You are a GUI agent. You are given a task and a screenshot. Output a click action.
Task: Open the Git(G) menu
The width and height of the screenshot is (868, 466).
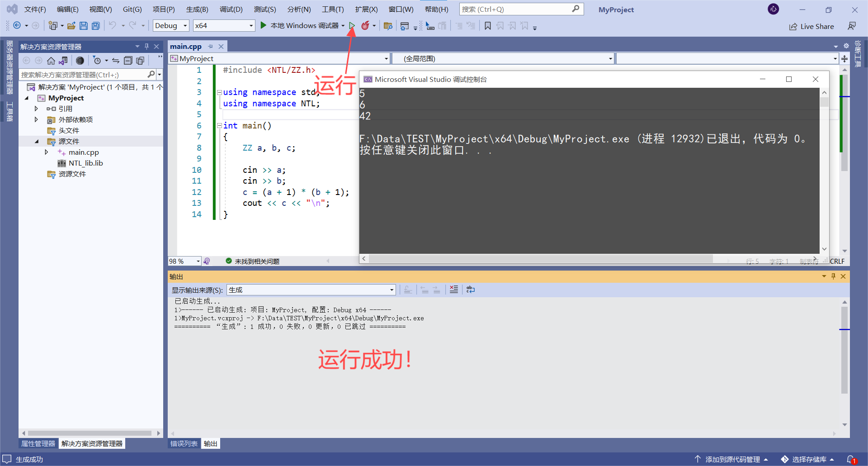tap(132, 9)
